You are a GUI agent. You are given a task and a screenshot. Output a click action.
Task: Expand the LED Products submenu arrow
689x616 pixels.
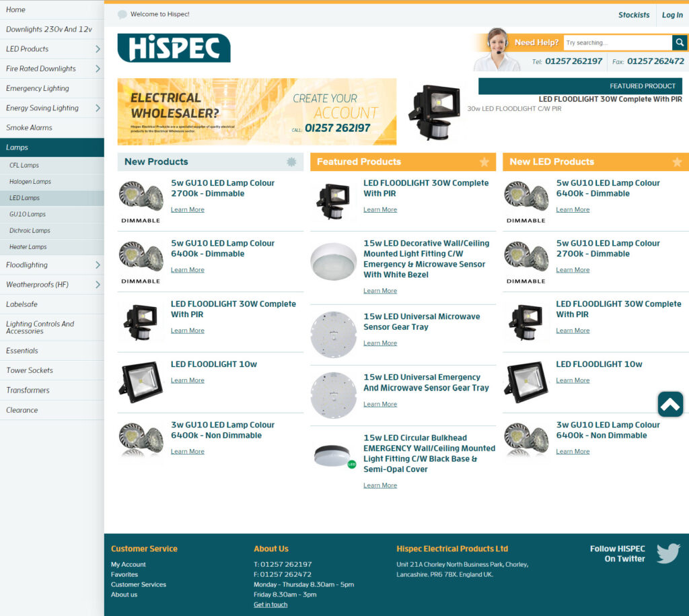98,49
